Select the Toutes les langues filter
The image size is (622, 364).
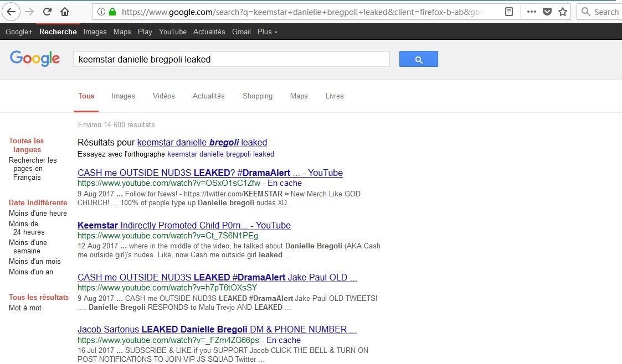(27, 145)
